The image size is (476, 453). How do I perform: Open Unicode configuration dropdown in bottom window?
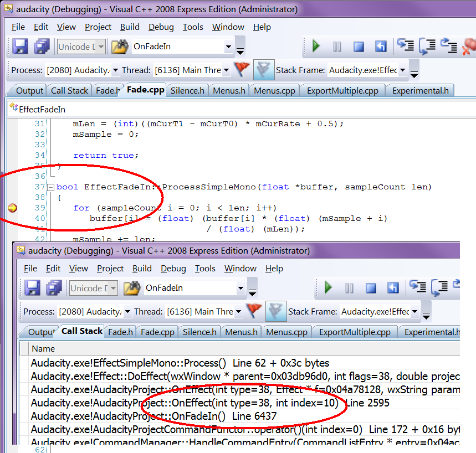(113, 288)
